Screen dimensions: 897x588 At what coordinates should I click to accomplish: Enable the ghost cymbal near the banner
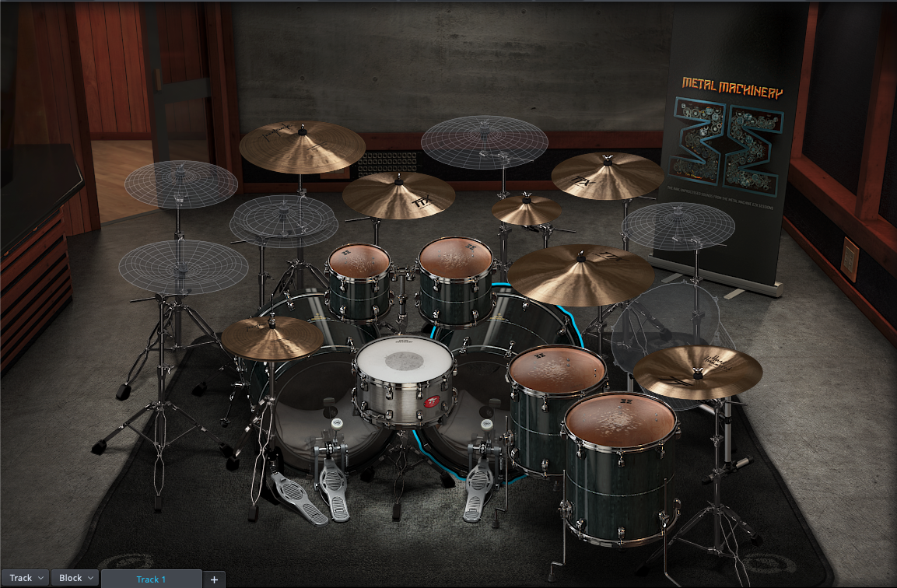tap(678, 226)
